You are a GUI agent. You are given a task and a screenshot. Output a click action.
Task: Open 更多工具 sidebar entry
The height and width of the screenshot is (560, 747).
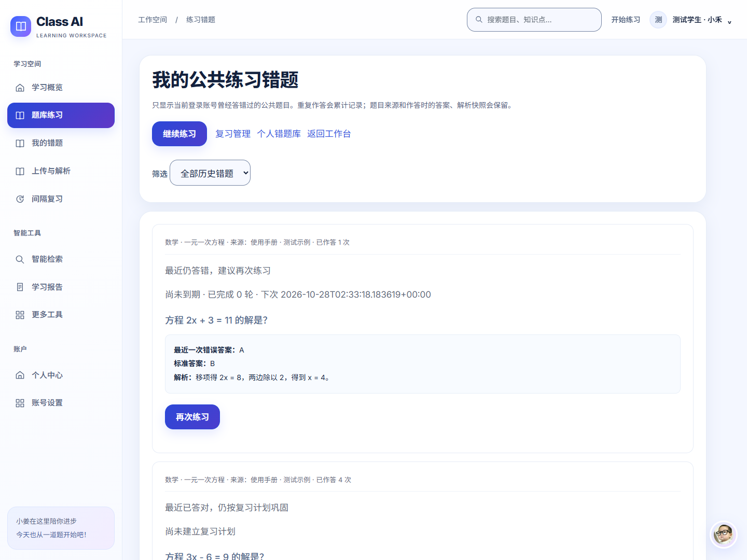point(61,315)
